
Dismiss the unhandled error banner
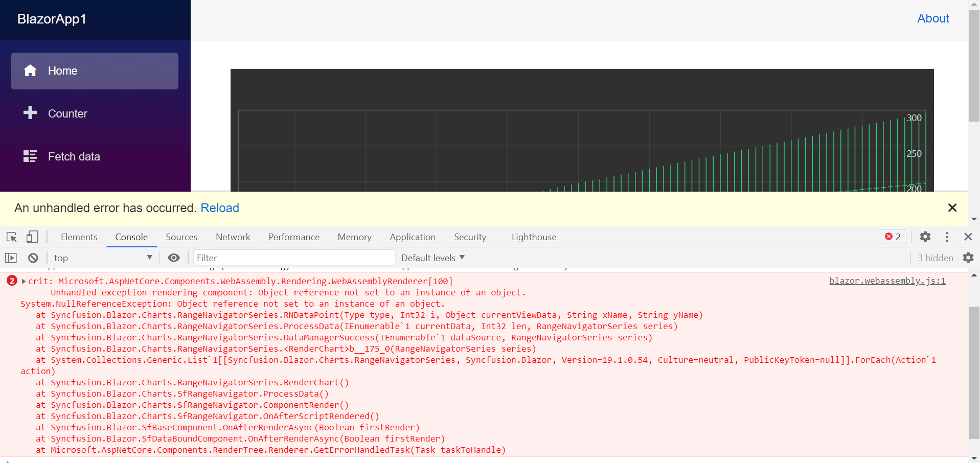(952, 208)
